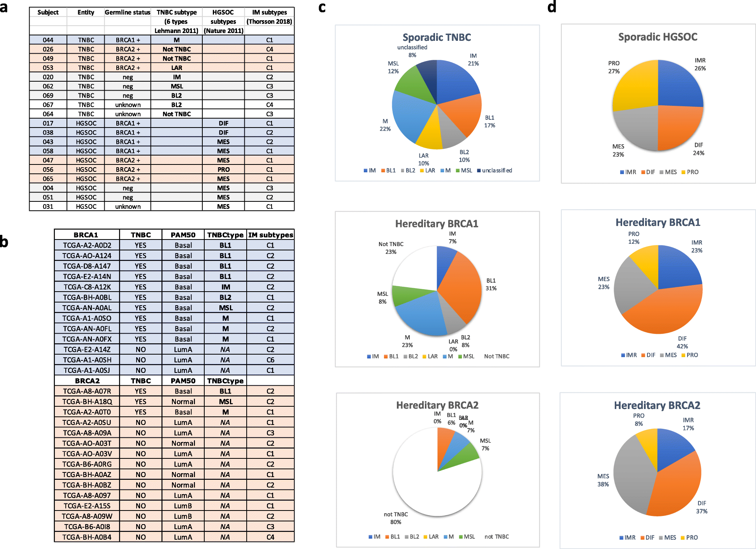The width and height of the screenshot is (756, 549).
Task: Select the PAM50 header in BRCA1 table
Action: coord(183,235)
